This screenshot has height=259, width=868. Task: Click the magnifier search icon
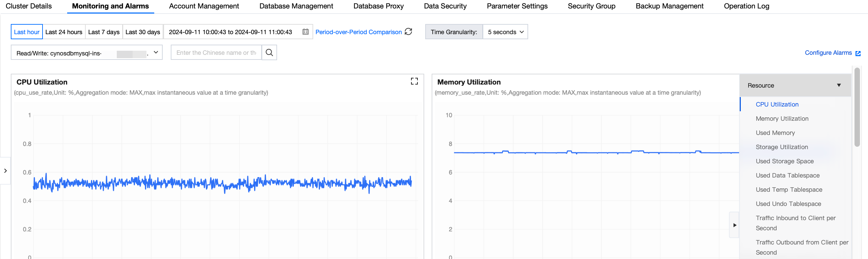(269, 52)
